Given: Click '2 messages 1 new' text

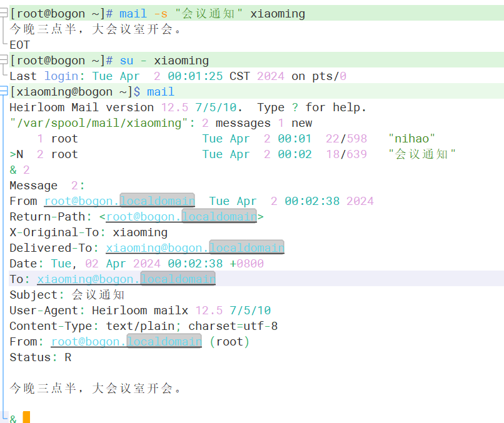Looking at the screenshot, I should coord(257,123).
